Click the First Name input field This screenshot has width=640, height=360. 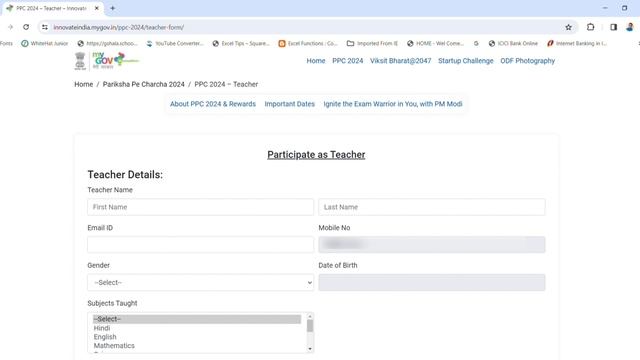pyautogui.click(x=200, y=207)
